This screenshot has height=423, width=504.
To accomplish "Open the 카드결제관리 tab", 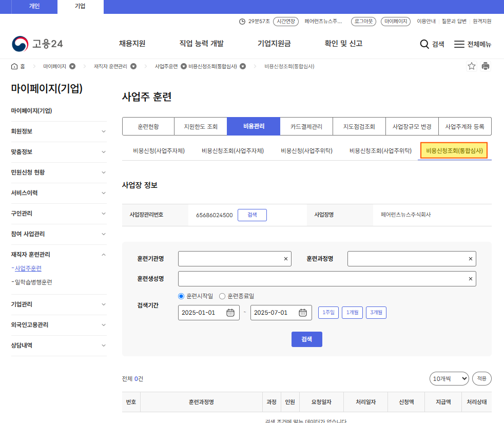I will point(306,126).
